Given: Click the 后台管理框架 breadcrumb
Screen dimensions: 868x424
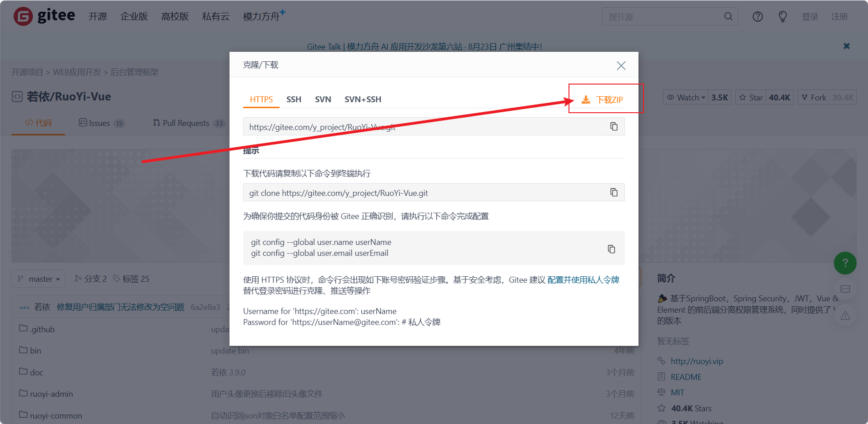Looking at the screenshot, I should [135, 72].
